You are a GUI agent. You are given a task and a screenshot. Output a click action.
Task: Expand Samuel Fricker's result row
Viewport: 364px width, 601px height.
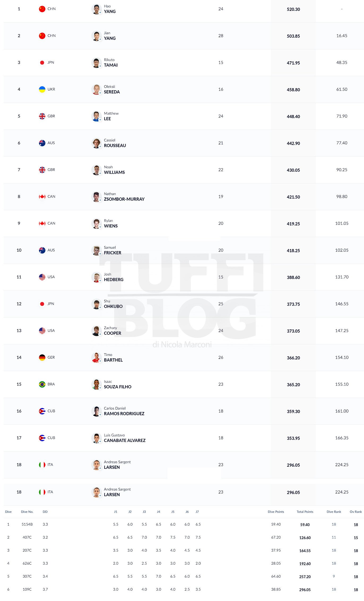coord(183,250)
